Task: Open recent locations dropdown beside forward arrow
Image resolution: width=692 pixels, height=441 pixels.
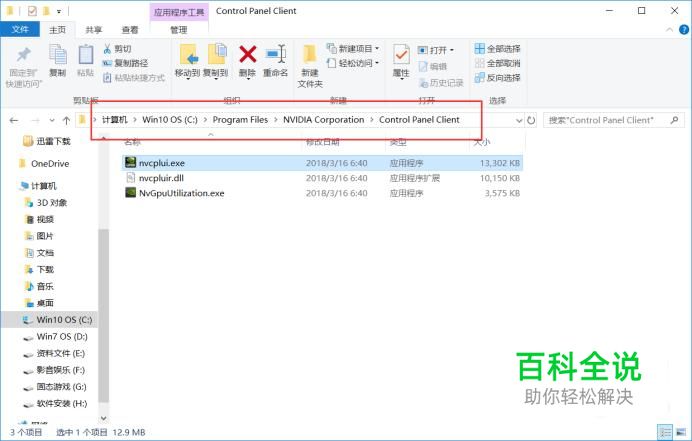Action: [52, 120]
